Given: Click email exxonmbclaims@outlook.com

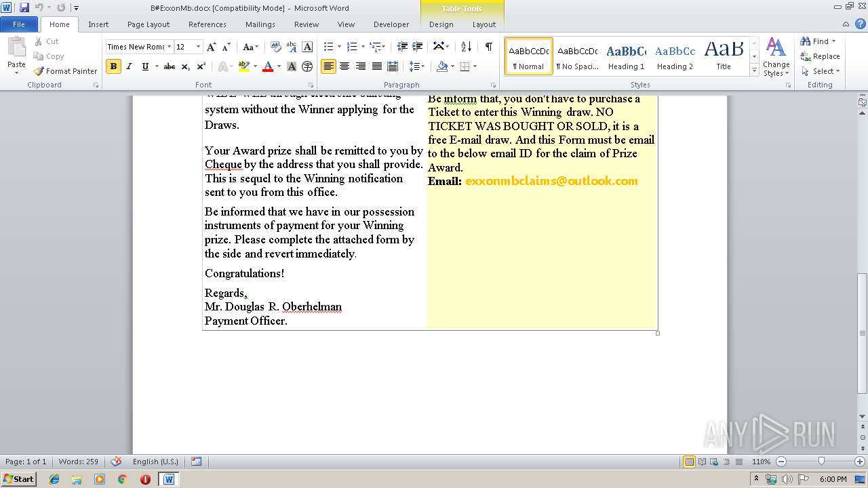Looking at the screenshot, I should coord(551,181).
